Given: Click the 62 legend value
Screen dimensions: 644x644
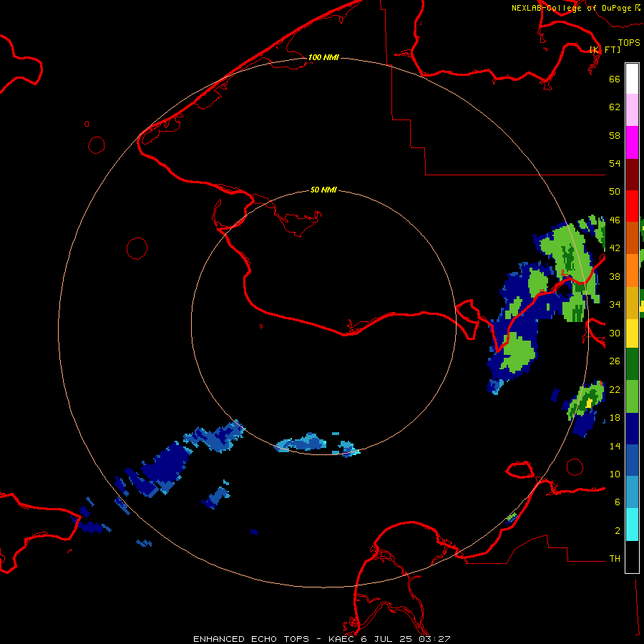Looking at the screenshot, I should (615, 107).
